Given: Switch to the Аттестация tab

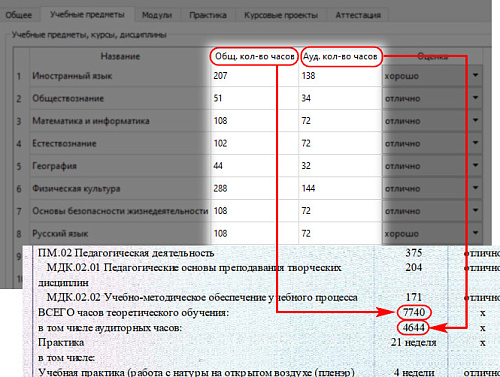Looking at the screenshot, I should point(358,15).
